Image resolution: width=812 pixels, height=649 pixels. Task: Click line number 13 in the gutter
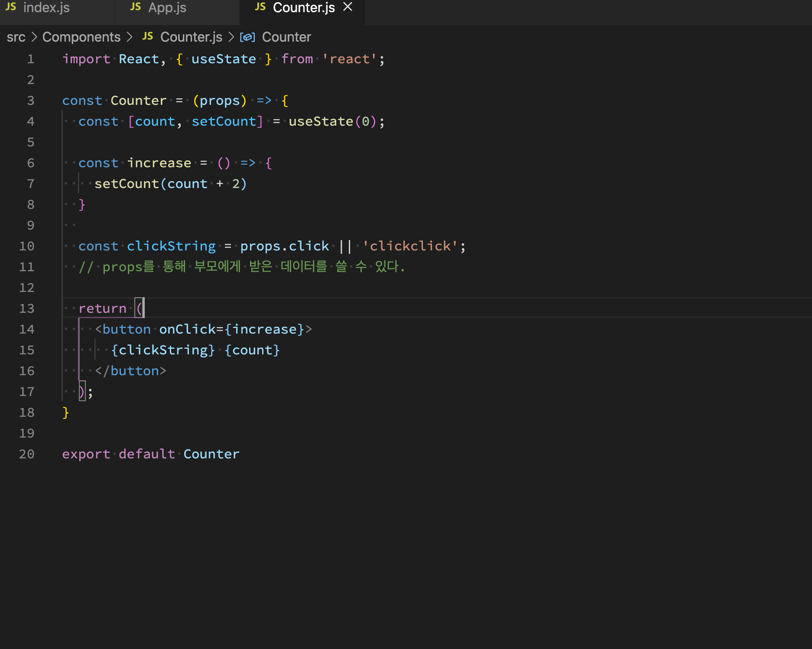(x=27, y=308)
